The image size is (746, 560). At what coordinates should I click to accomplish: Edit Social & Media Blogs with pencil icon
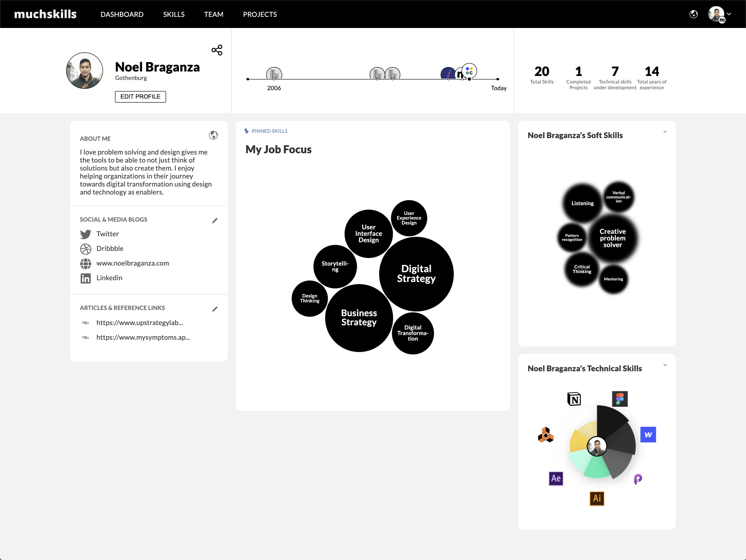(x=215, y=220)
